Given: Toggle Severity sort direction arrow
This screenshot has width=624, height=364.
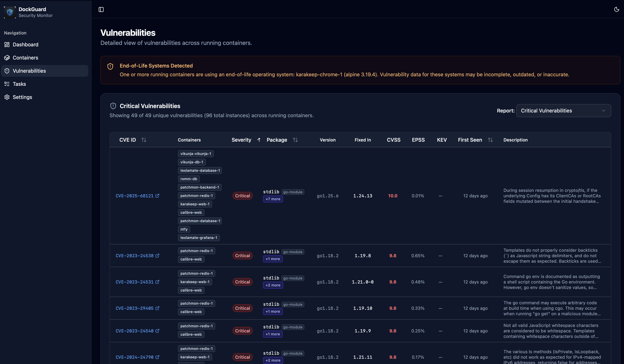Looking at the screenshot, I should pos(259,140).
